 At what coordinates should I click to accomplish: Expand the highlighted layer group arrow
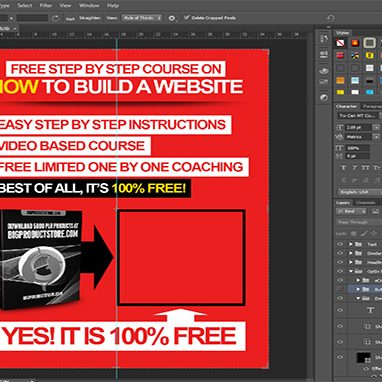pyautogui.click(x=358, y=289)
